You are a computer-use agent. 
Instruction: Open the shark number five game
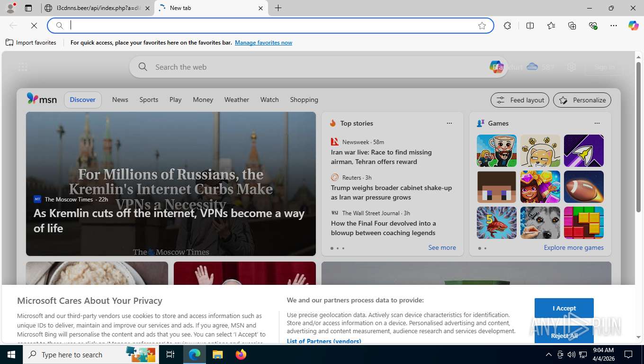point(497,223)
